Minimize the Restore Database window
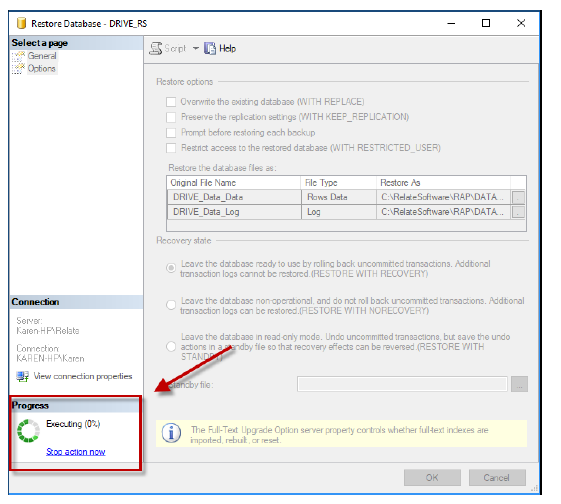Screen dimensions: 561x504 [x=452, y=24]
